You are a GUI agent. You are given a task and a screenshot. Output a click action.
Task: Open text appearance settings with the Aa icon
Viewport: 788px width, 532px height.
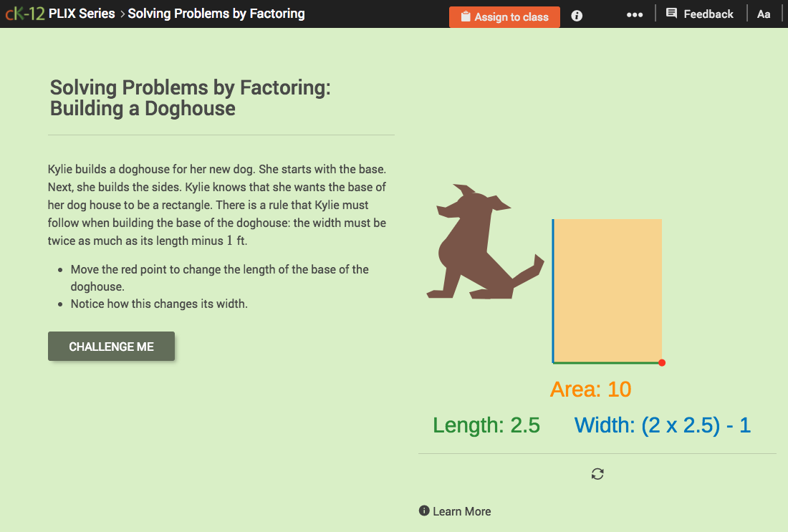(x=764, y=14)
